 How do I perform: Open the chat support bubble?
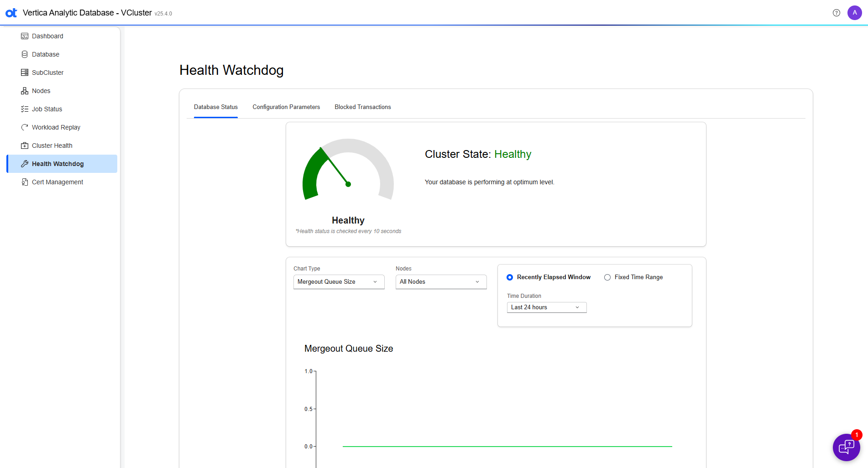tap(846, 447)
